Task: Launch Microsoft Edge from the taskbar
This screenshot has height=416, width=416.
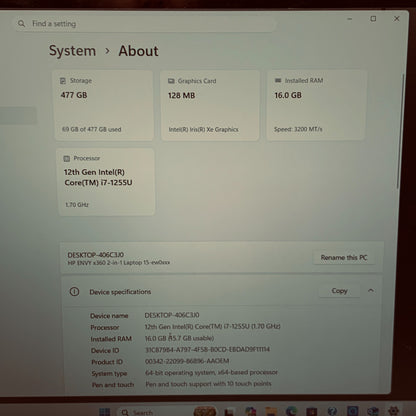Action: pos(291,412)
